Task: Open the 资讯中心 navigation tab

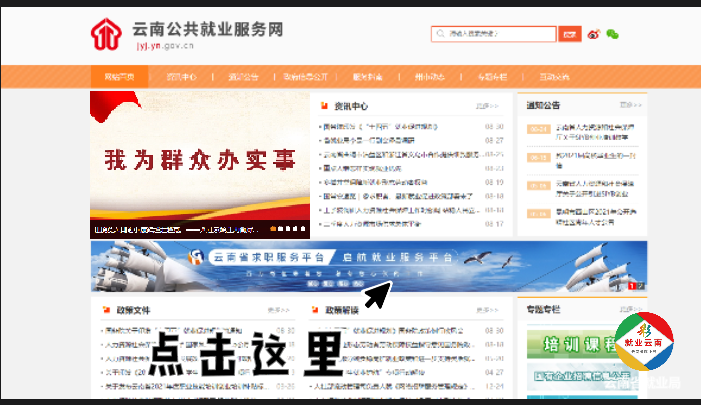Action: point(181,77)
